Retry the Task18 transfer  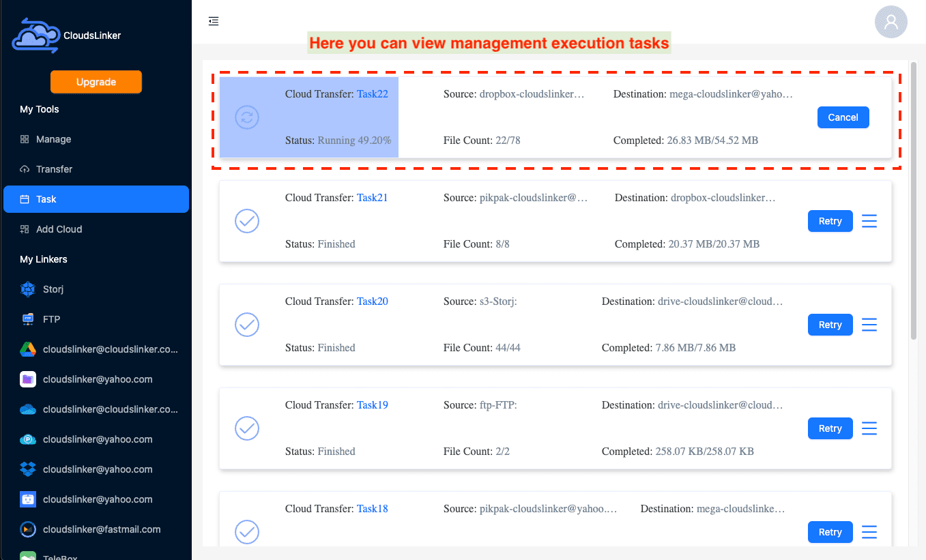pos(830,532)
